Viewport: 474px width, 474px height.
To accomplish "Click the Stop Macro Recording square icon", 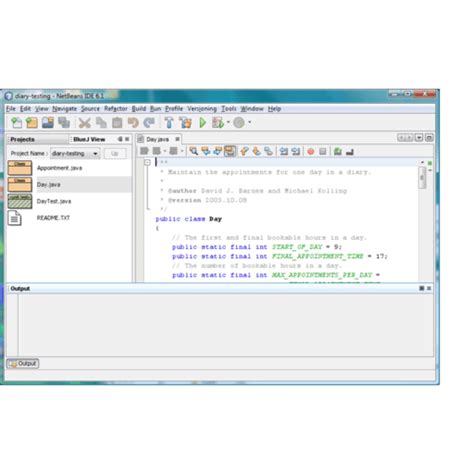I will click(323, 152).
